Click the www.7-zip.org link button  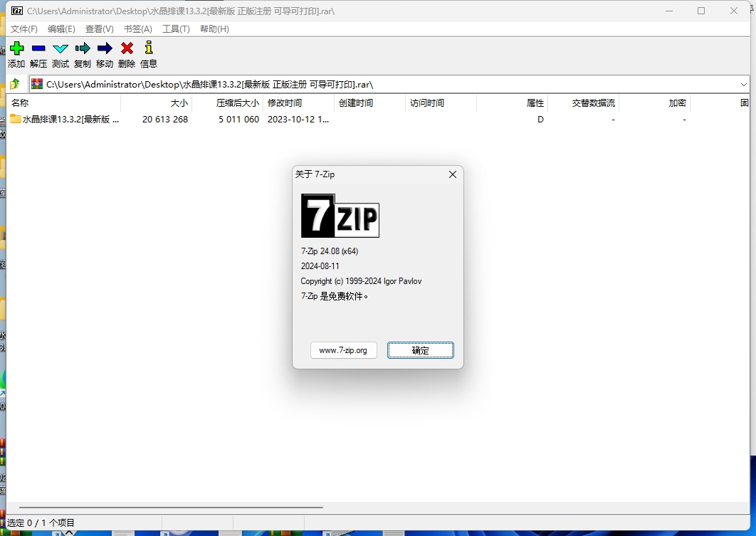[x=343, y=350]
